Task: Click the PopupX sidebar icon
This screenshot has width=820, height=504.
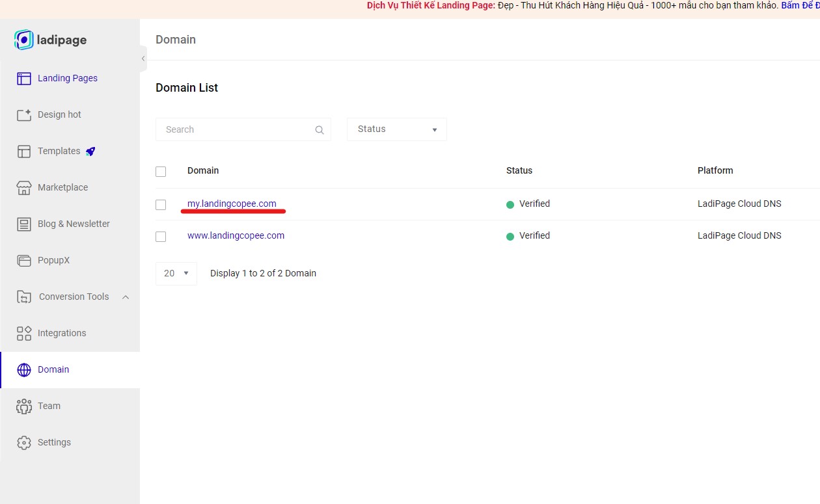Action: tap(24, 261)
